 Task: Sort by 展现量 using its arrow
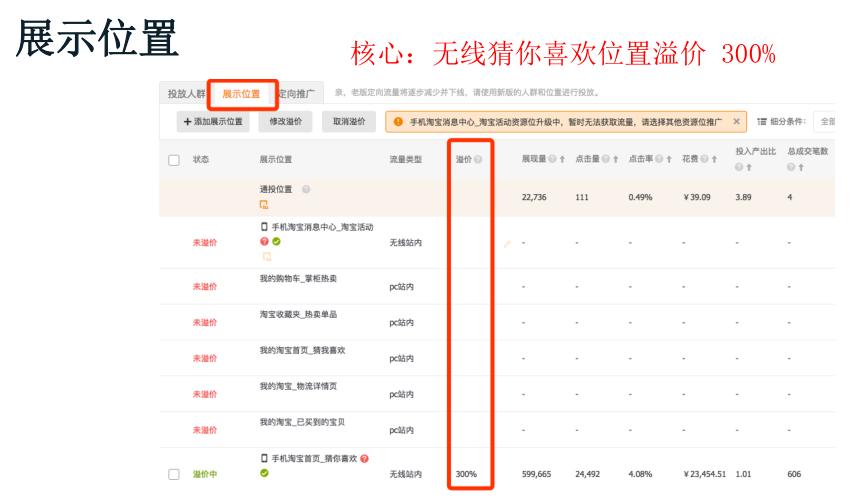(562, 159)
